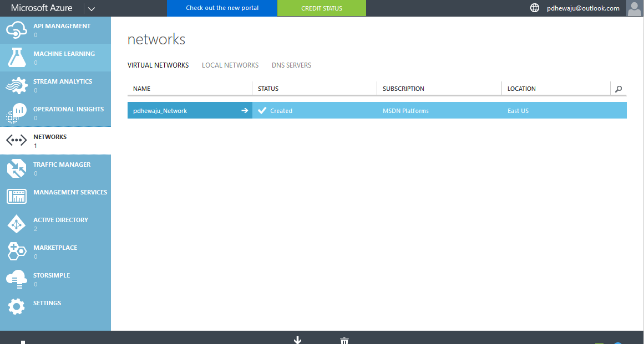Sort by the Name column header

141,89
